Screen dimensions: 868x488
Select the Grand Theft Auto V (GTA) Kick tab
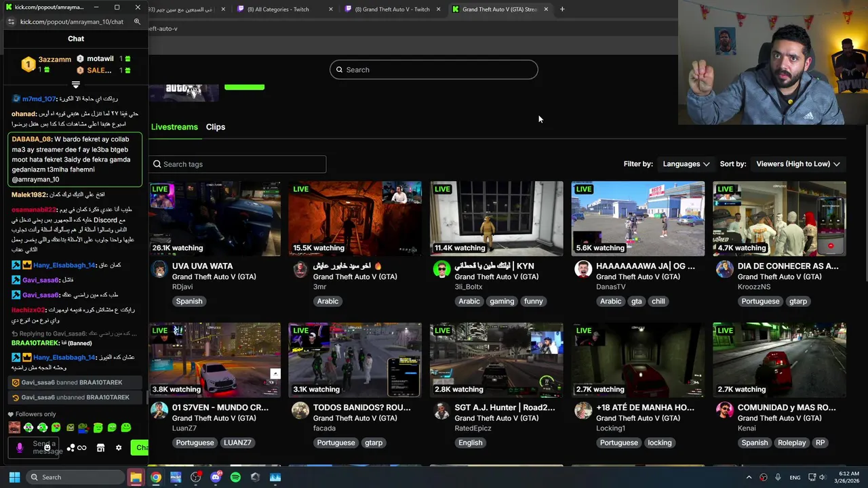pos(500,9)
